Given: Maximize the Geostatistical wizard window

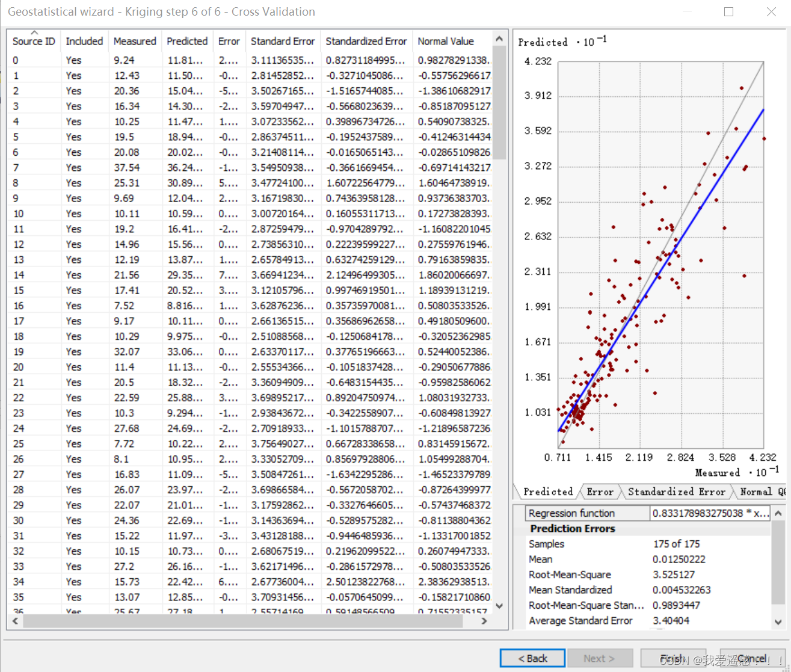Looking at the screenshot, I should [x=729, y=12].
